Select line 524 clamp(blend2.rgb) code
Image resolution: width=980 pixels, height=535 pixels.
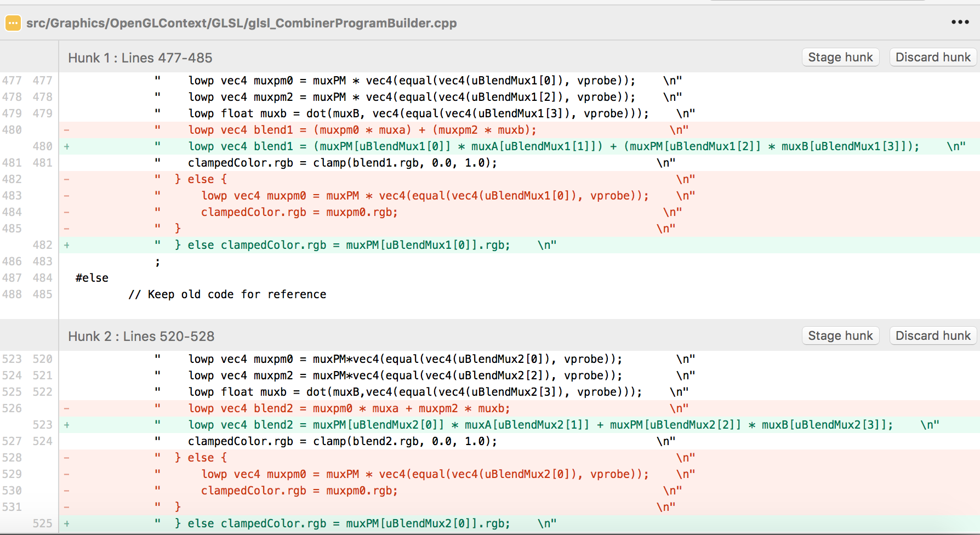519,441
